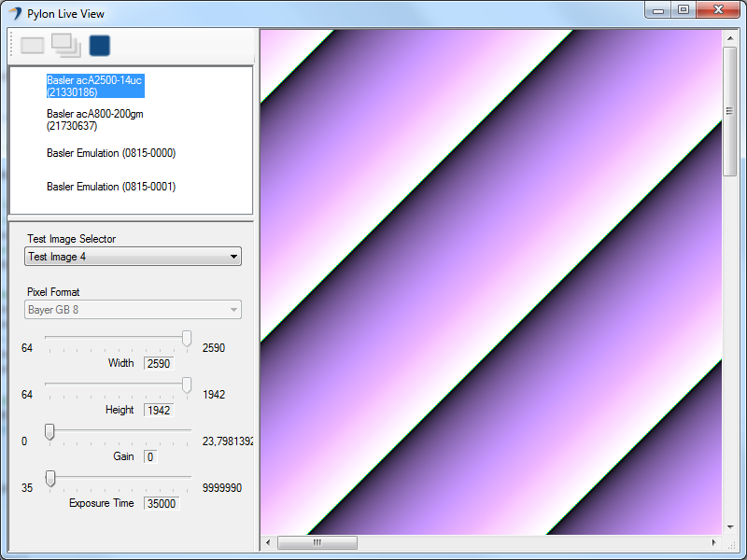747x560 pixels.
Task: Select Basler acA2500-14uc (21330186) camera
Action: [x=95, y=86]
